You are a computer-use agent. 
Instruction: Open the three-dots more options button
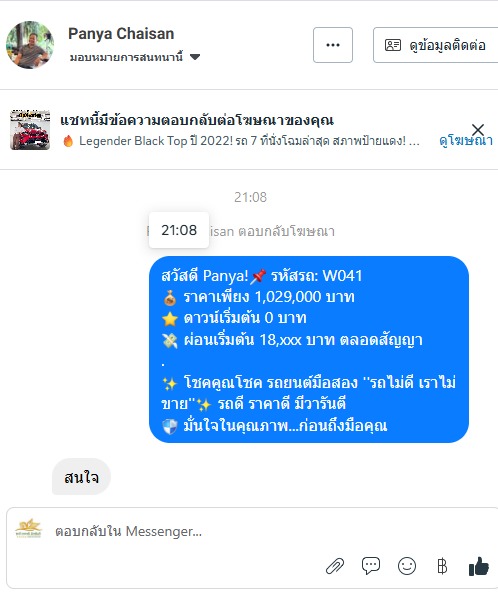(333, 45)
